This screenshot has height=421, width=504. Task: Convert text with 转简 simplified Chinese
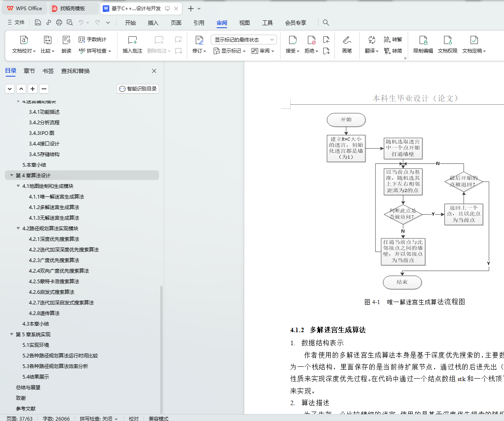tap(393, 51)
